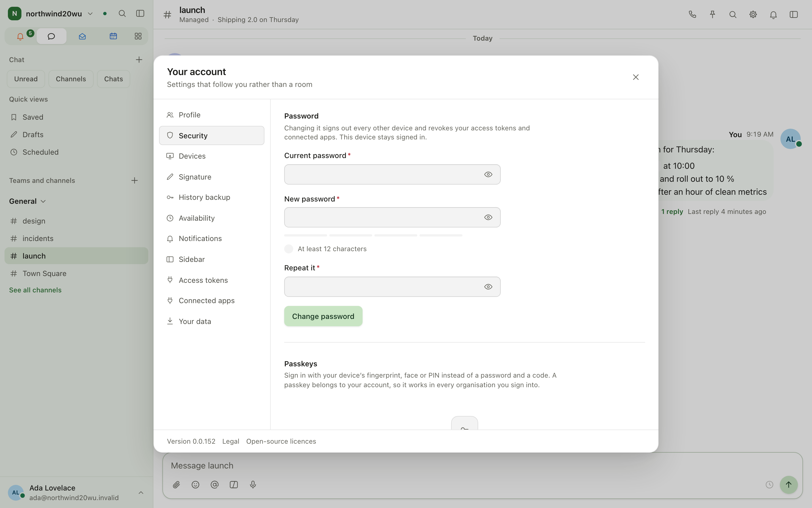Image resolution: width=812 pixels, height=508 pixels.
Task: Reveal the New password field contents
Action: [x=488, y=217]
